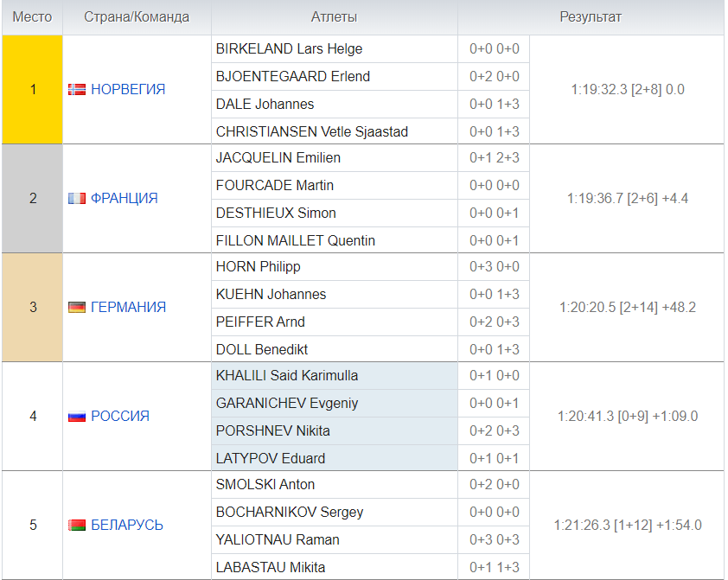This screenshot has width=728, height=580.
Task: Click the gold first place cell
Action: 33,90
